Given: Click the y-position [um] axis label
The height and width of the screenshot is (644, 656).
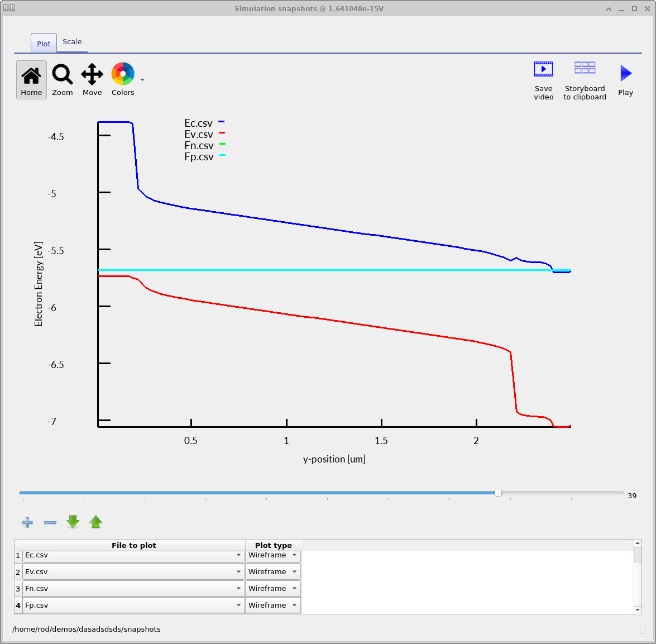Looking at the screenshot, I should click(x=334, y=459).
